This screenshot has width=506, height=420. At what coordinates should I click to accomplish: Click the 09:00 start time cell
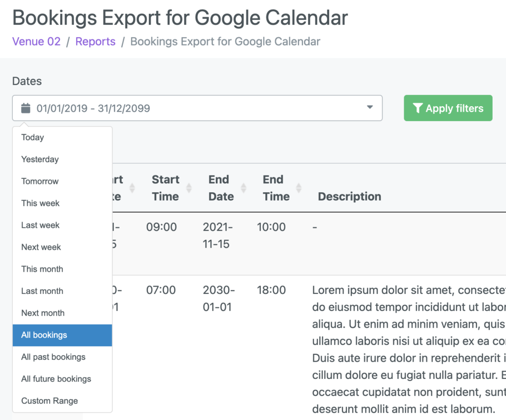pyautogui.click(x=162, y=227)
